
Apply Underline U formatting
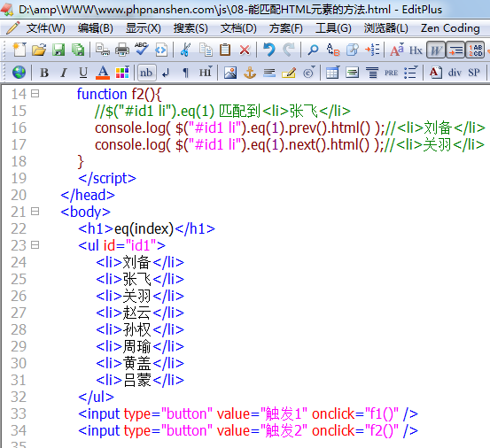(83, 73)
